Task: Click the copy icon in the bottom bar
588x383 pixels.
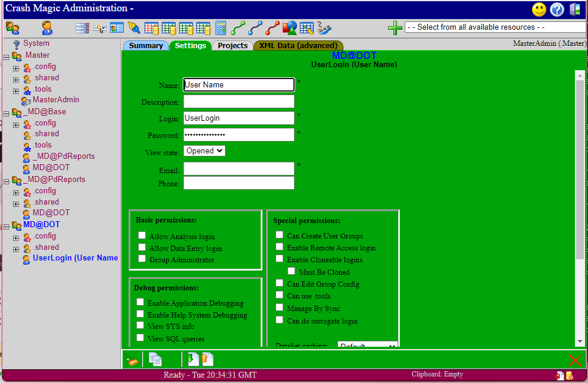Action: [155, 359]
